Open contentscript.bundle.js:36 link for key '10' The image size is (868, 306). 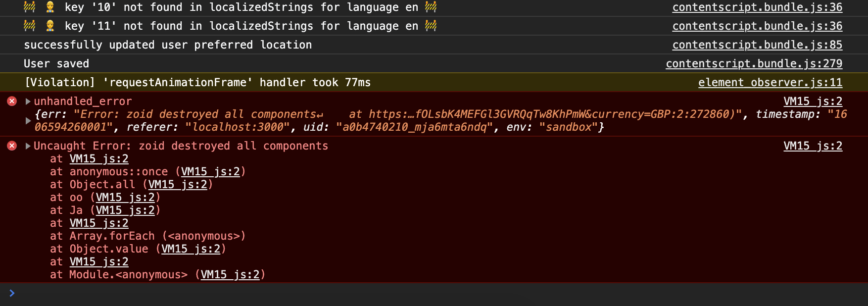point(757,7)
